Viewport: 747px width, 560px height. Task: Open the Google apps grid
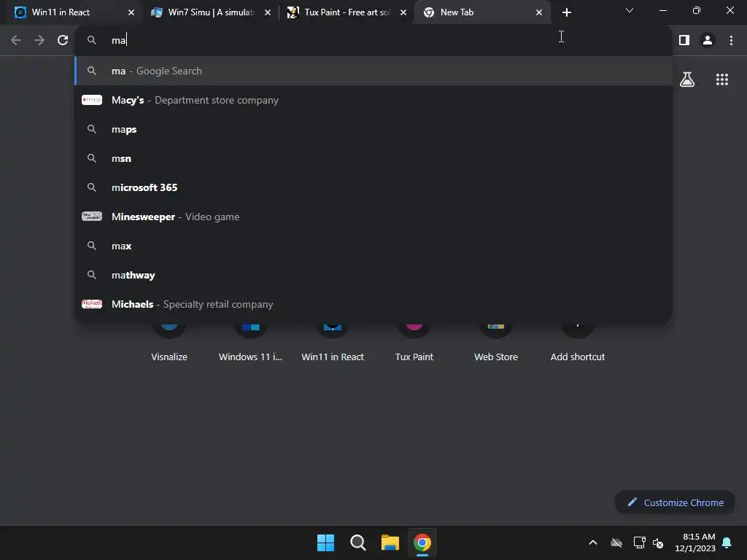[x=721, y=79]
